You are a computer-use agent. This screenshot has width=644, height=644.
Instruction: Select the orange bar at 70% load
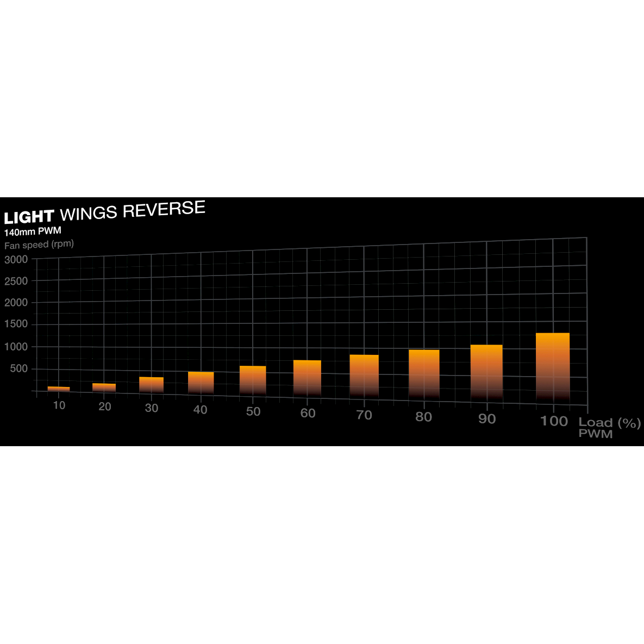coord(364,377)
